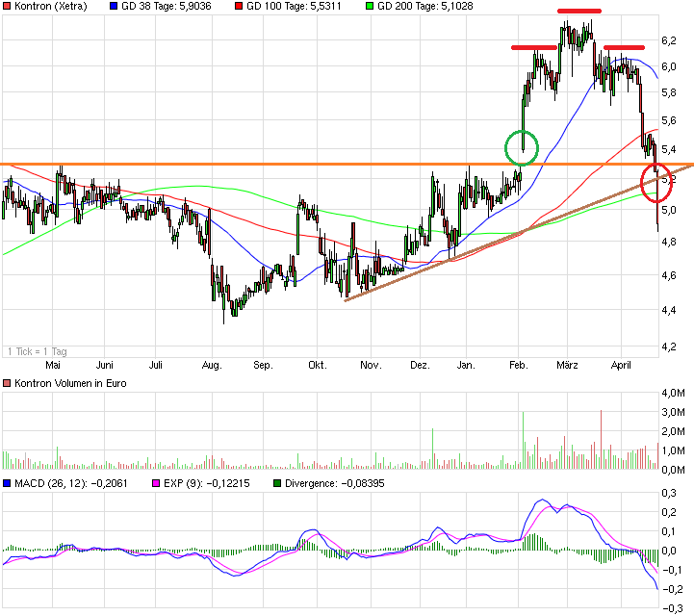Image resolution: width=694 pixels, height=616 pixels.
Task: Click the red Kontron (Xetra) legend swatch
Action: (7, 6)
